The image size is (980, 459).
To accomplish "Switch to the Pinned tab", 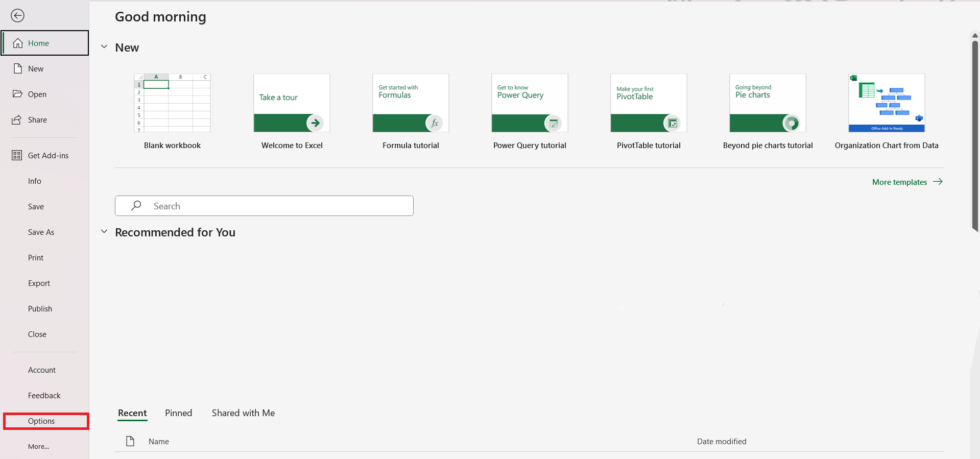I will (178, 413).
